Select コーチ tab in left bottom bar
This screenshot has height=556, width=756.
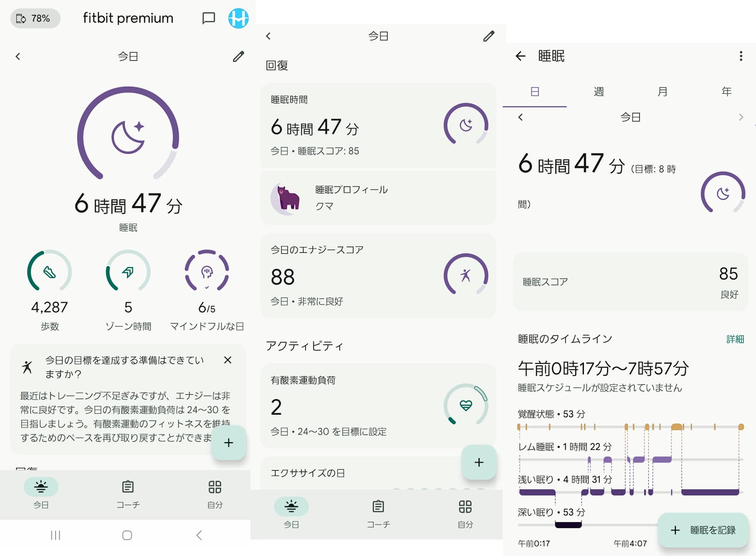point(128,494)
